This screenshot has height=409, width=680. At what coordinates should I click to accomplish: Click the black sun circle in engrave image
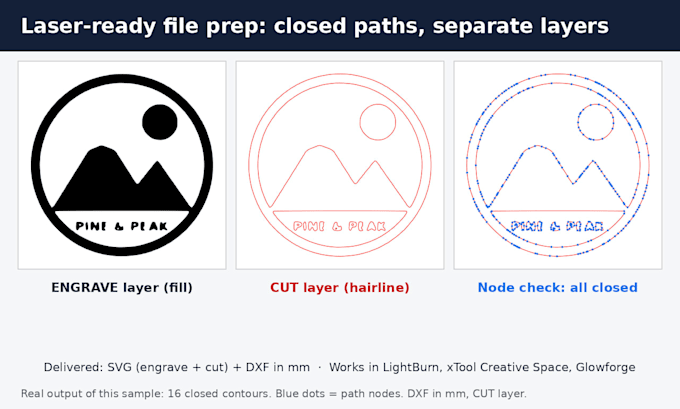coord(160,122)
